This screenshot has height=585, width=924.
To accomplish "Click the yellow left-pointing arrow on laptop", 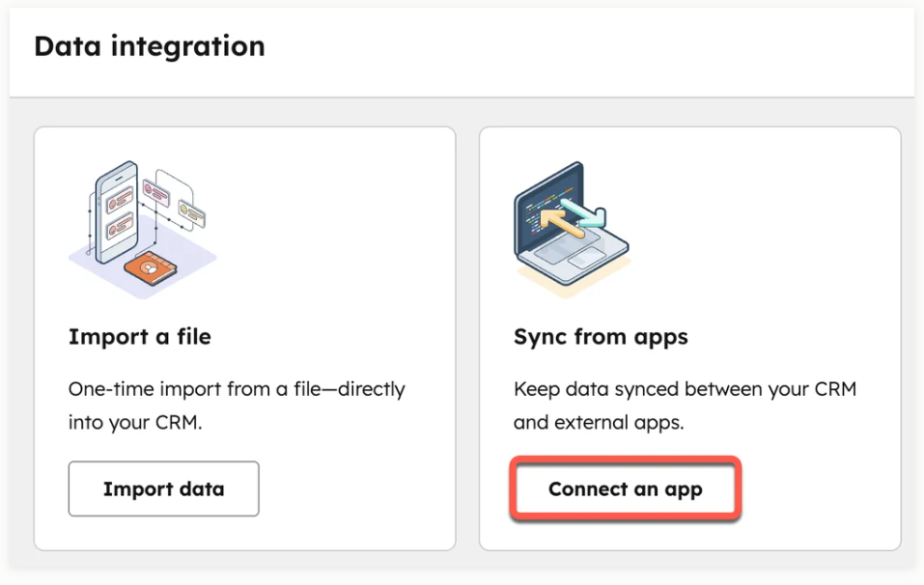I will tap(561, 223).
